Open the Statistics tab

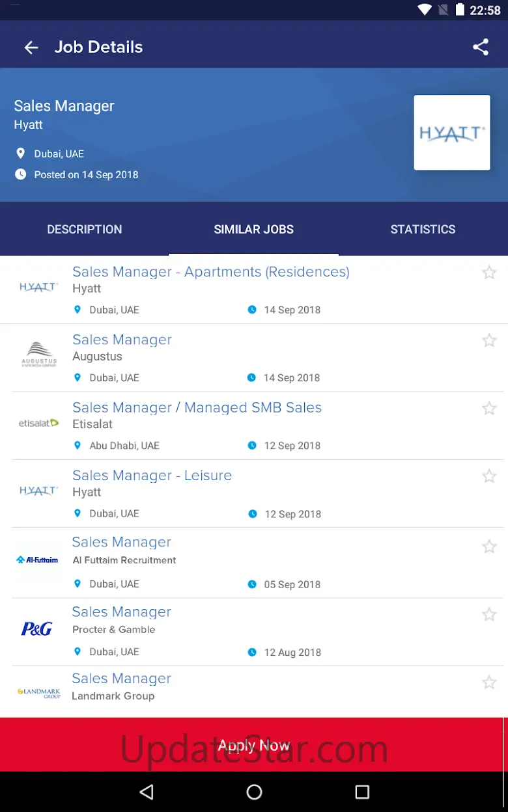click(423, 229)
